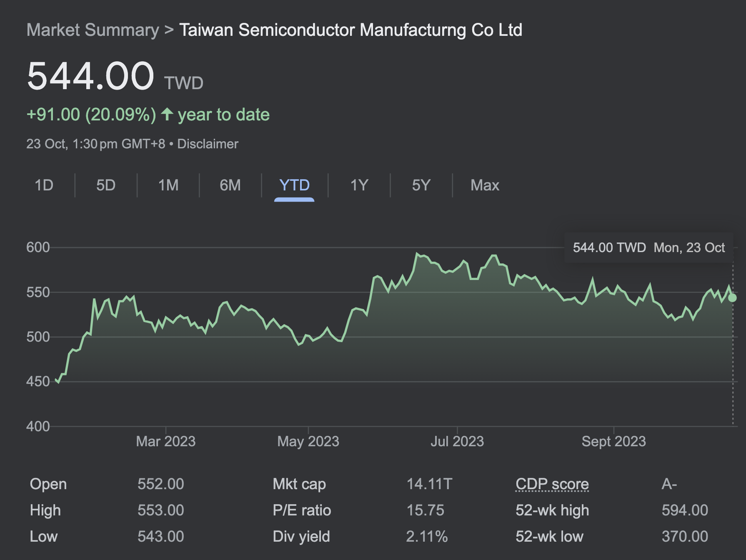746x560 pixels.
Task: View the 5Y price history
Action: click(x=421, y=185)
